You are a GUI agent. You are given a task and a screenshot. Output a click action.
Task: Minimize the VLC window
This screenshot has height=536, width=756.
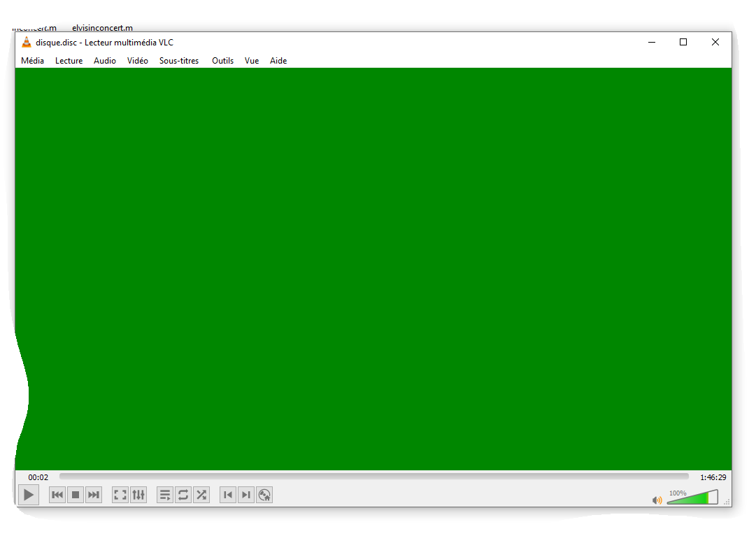(652, 43)
